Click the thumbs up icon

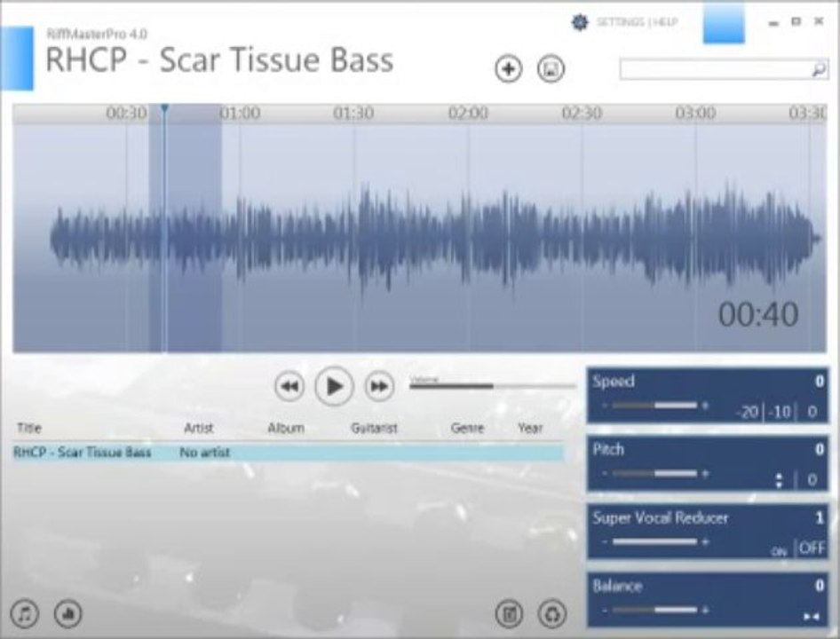point(68,613)
